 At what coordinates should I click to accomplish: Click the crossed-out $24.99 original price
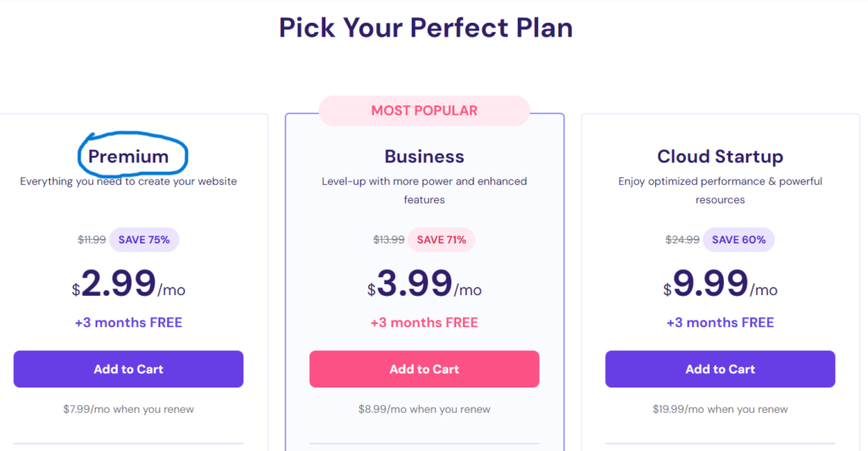coord(682,240)
